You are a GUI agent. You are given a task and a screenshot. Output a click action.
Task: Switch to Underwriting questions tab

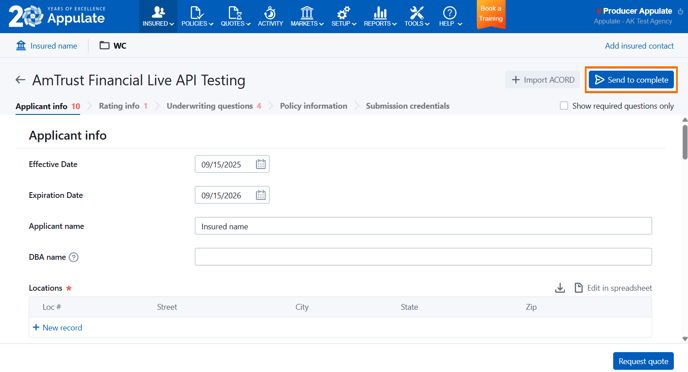point(214,106)
